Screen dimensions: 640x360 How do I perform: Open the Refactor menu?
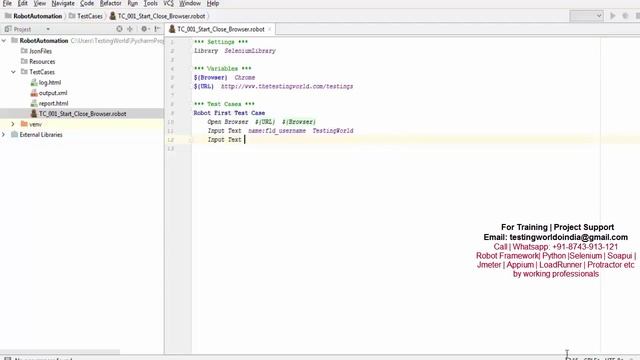coord(111,3)
